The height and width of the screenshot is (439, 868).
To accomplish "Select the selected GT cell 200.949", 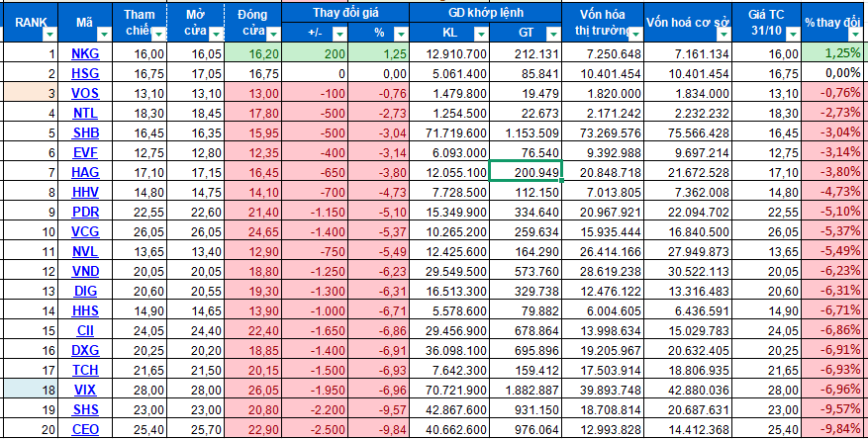I will pyautogui.click(x=526, y=171).
